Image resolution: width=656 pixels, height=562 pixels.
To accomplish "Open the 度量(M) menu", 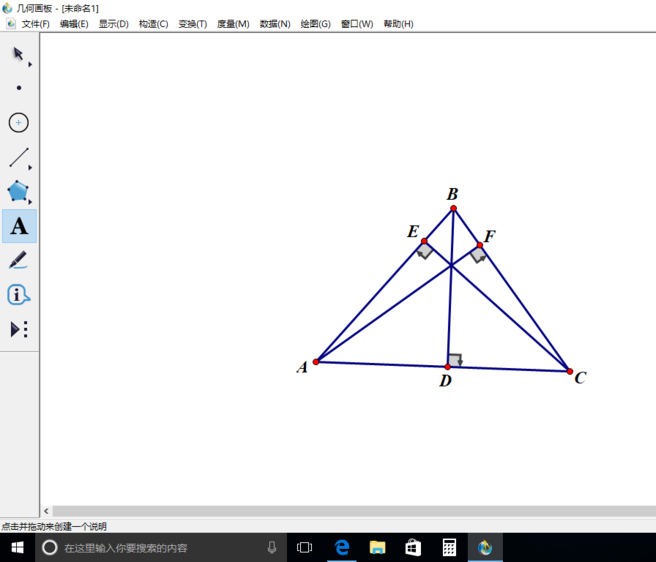I will coord(233,24).
